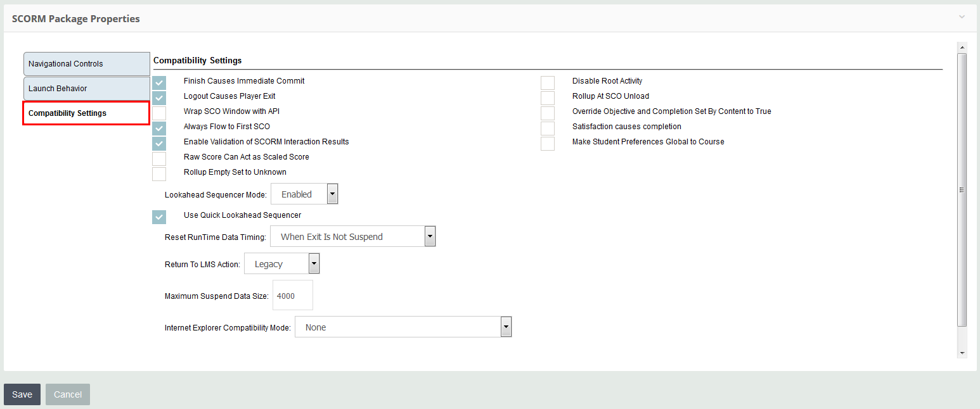The image size is (980, 409).
Task: Tick Satisfaction causes completion checkbox
Action: coord(548,128)
